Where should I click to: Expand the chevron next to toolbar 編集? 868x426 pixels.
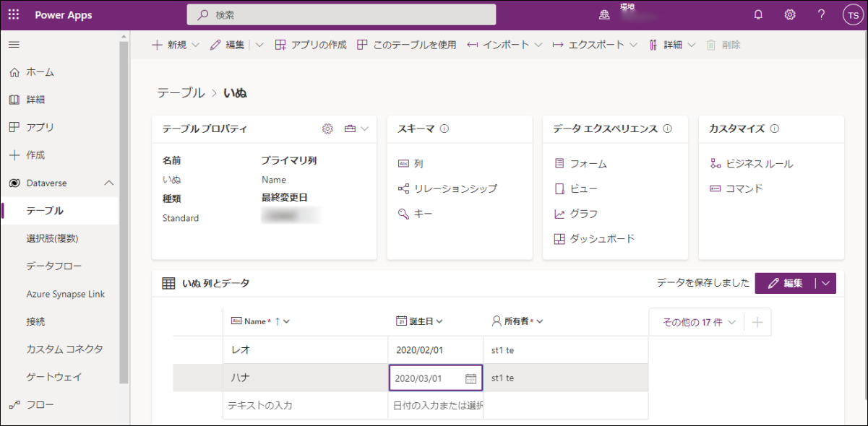pyautogui.click(x=259, y=45)
